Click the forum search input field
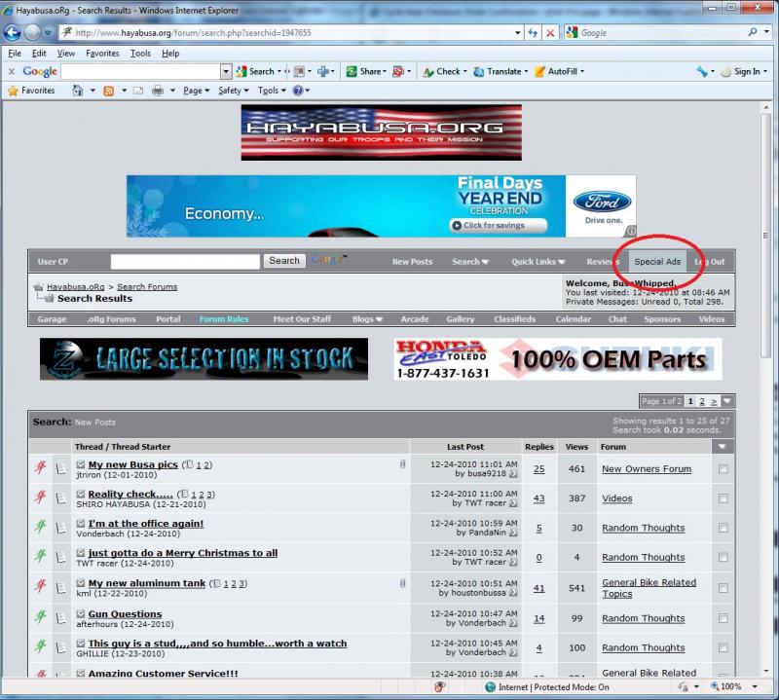 [x=185, y=261]
